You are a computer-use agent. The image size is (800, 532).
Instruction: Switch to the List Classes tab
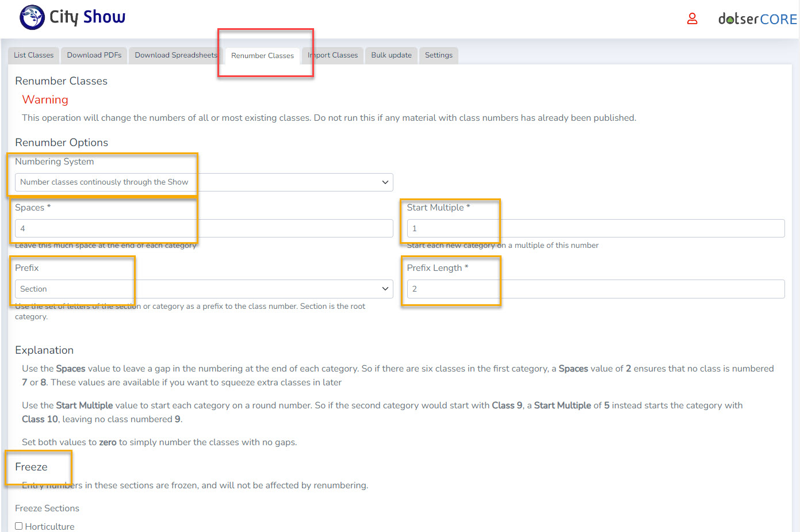33,55
